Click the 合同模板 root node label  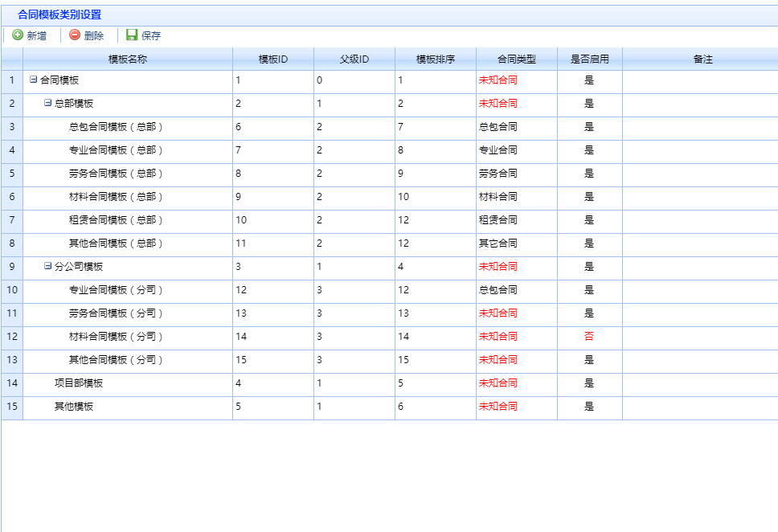(x=59, y=80)
